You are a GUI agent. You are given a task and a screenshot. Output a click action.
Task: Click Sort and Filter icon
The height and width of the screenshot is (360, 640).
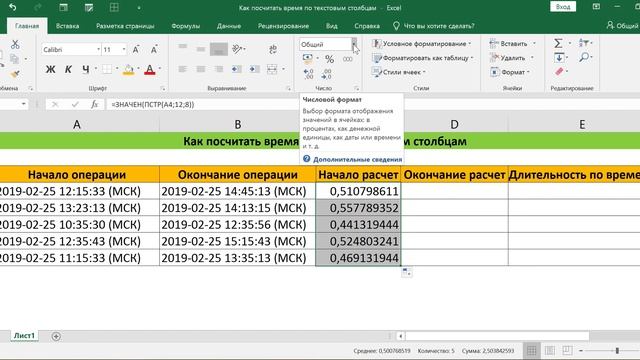584,43
